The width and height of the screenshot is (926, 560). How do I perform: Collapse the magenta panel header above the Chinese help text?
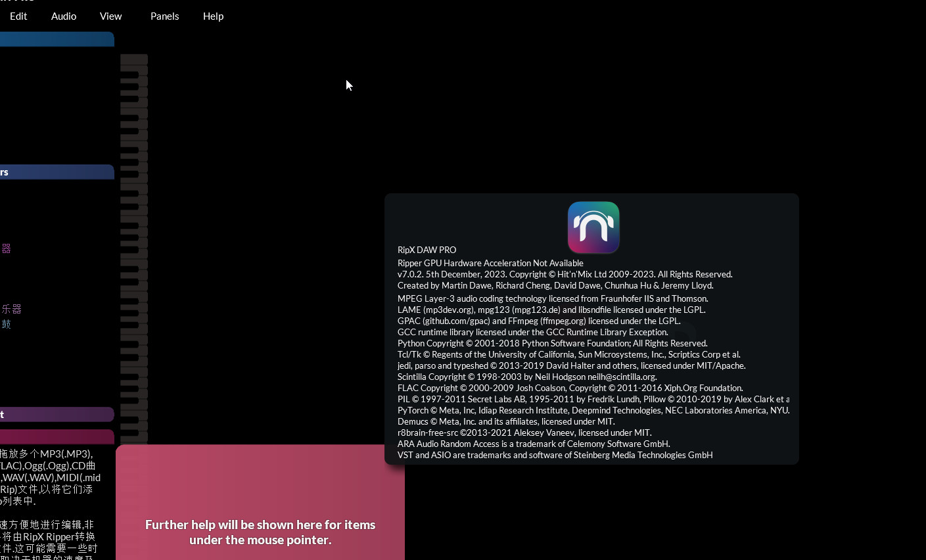(57, 436)
